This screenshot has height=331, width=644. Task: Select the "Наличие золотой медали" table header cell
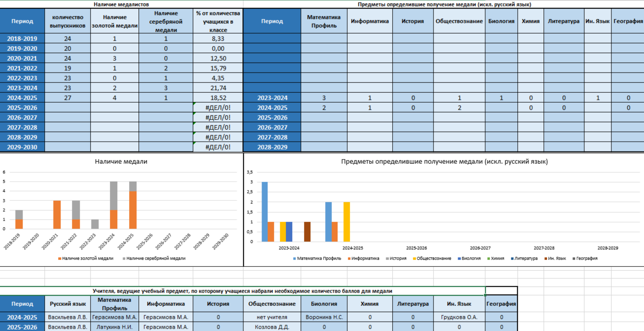pyautogui.click(x=115, y=21)
